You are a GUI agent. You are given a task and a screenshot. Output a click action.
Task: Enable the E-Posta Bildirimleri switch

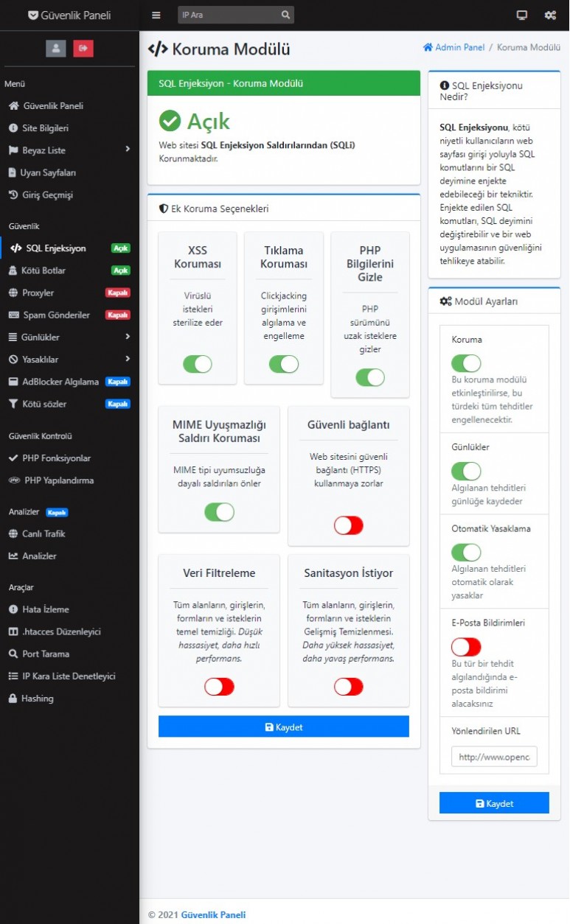click(x=466, y=647)
